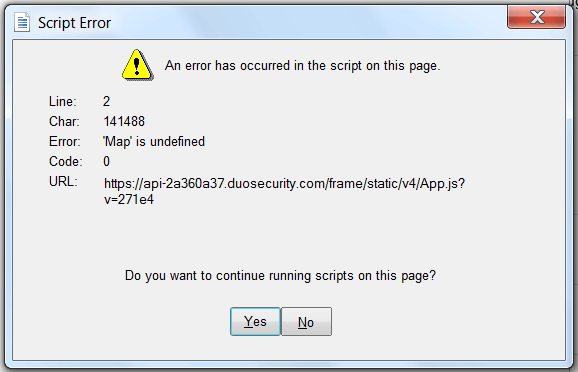Select the URL: label
This screenshot has height=372, width=578.
63,181
